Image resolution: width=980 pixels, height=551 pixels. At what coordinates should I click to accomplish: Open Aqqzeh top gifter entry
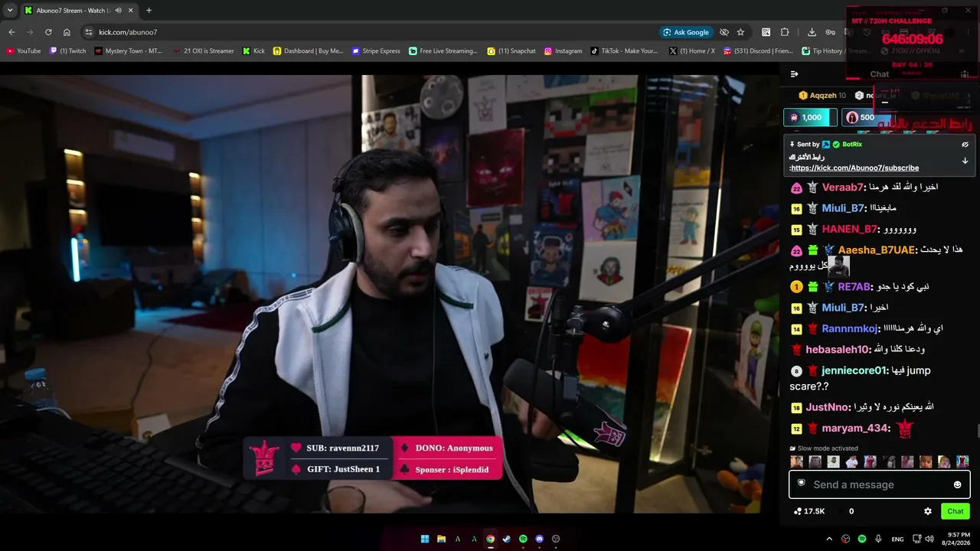822,96
